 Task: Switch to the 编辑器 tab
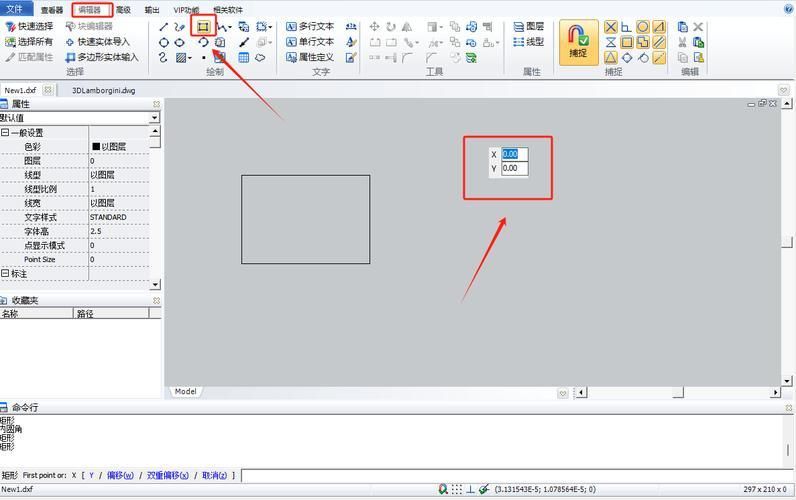[91, 10]
